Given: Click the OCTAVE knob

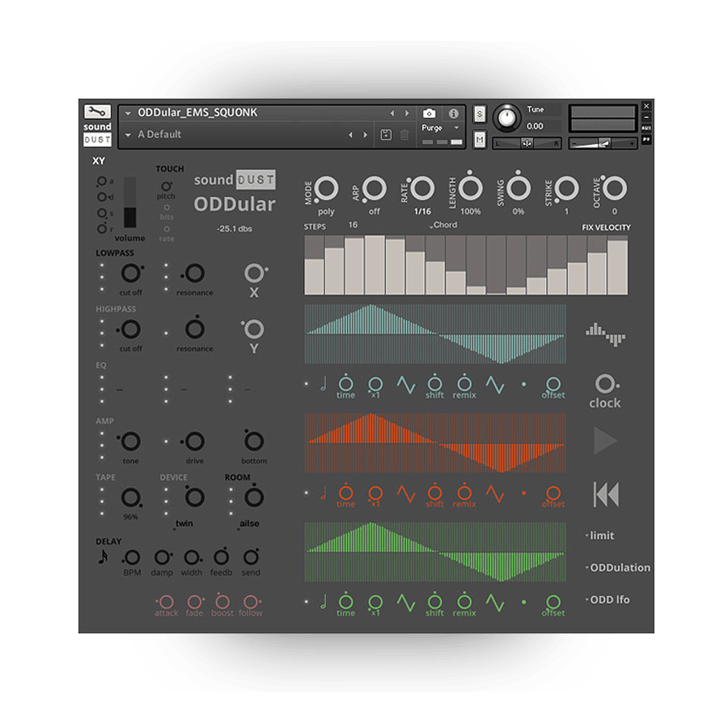Looking at the screenshot, I should pos(614,188).
